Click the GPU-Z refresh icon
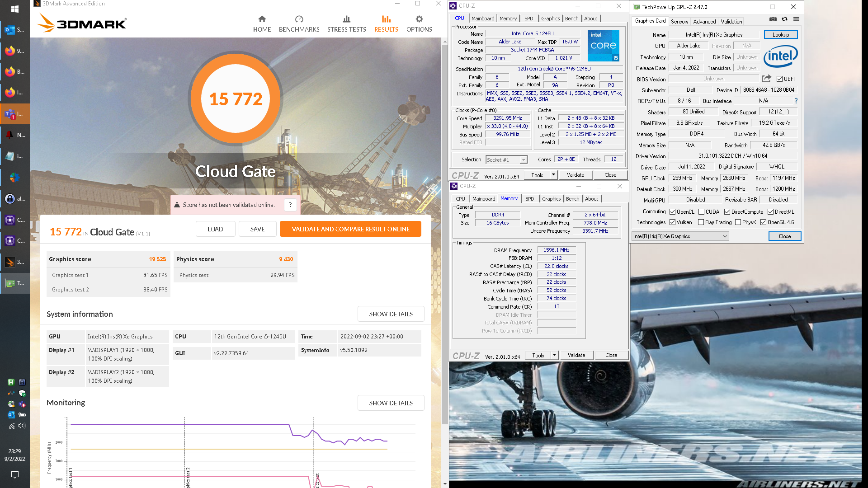 [784, 19]
